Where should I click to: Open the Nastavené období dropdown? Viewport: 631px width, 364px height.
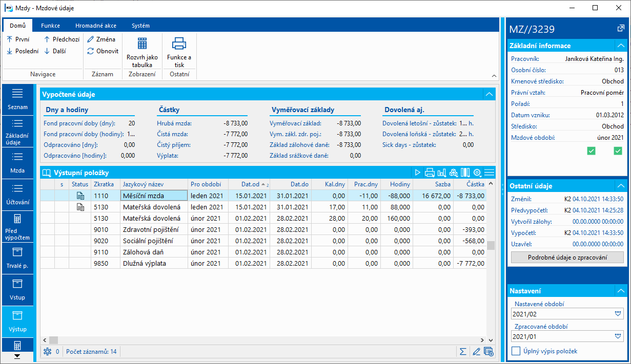618,314
